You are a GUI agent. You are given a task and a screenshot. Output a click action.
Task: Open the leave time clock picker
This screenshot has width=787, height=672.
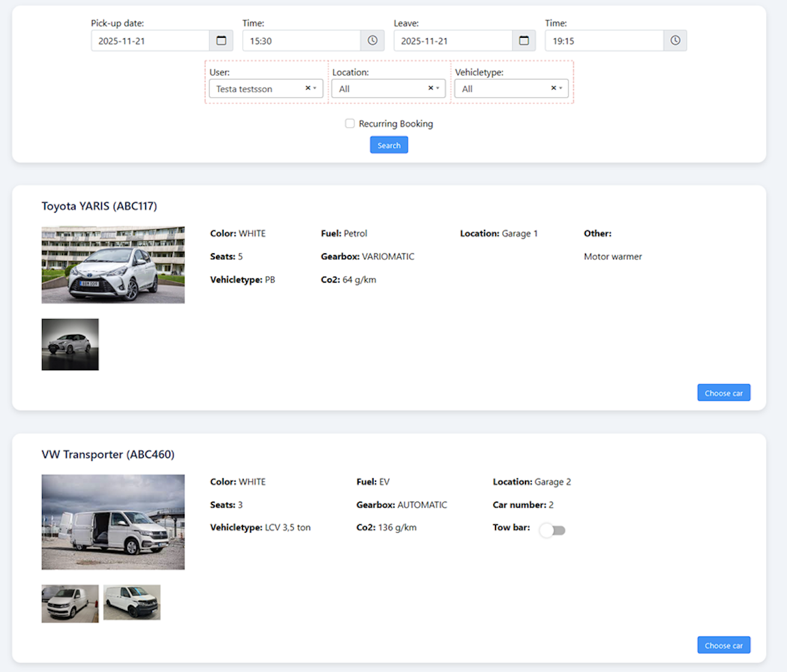click(x=675, y=40)
